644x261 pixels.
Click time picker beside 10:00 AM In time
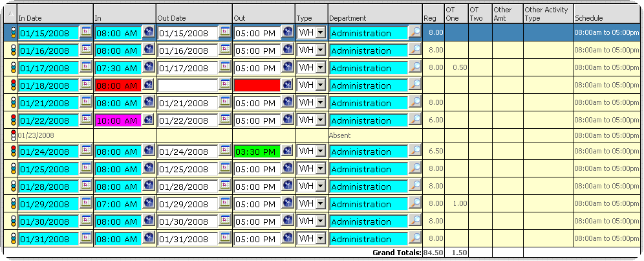click(x=149, y=120)
